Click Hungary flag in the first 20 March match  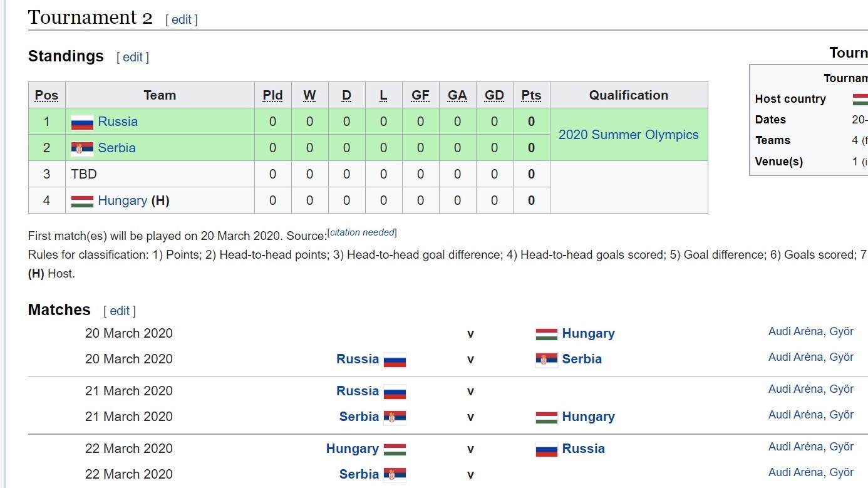pyautogui.click(x=547, y=334)
